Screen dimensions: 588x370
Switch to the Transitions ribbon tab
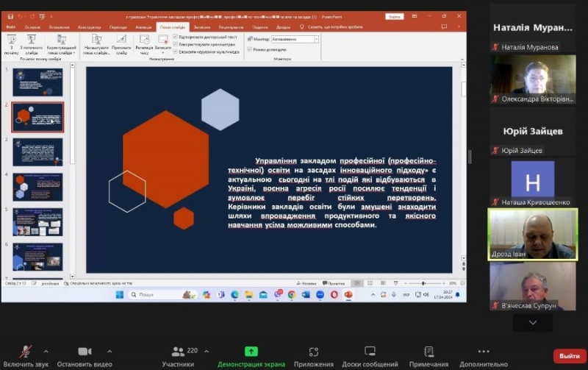pos(118,27)
